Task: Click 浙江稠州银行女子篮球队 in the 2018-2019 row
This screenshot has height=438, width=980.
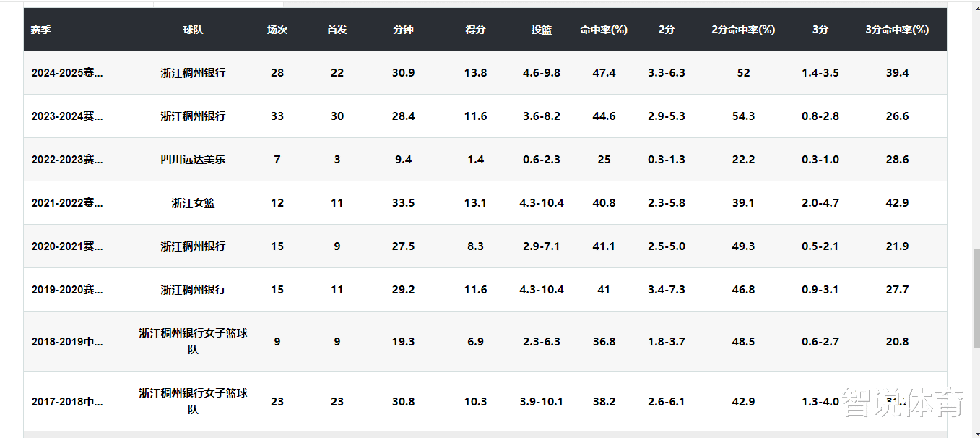Action: pos(193,341)
